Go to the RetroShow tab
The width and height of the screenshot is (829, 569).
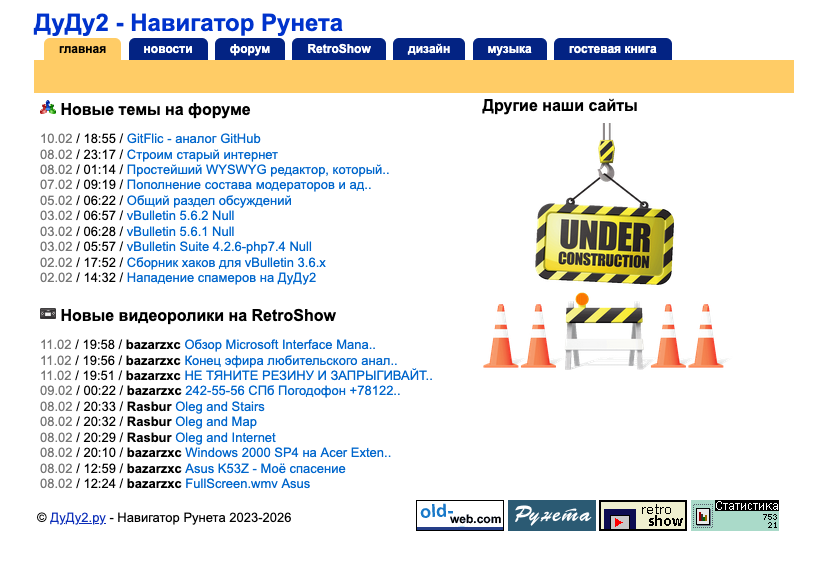(339, 49)
